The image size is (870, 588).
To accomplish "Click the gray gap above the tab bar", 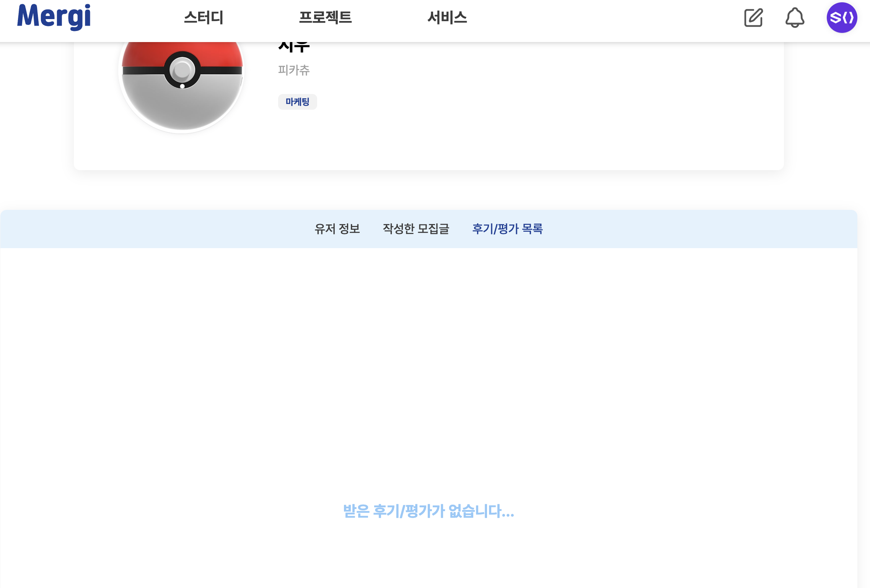I will [428, 190].
